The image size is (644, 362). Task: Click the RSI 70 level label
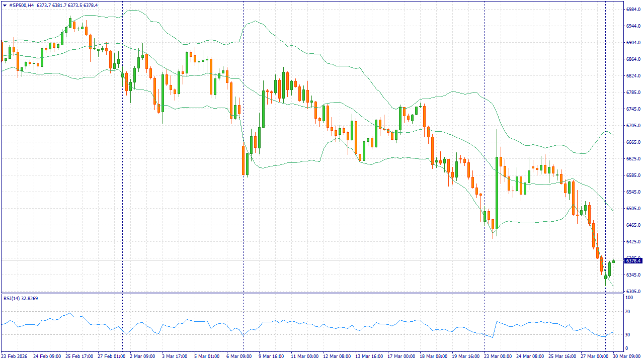(628, 312)
